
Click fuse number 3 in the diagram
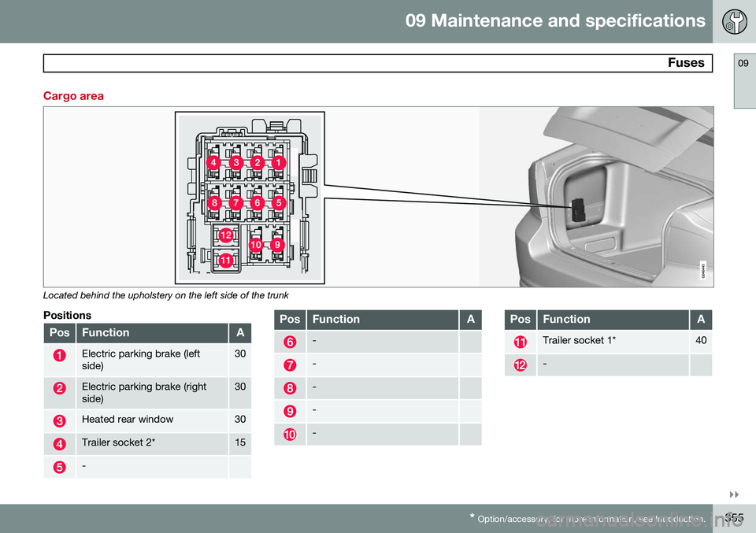[x=235, y=163]
